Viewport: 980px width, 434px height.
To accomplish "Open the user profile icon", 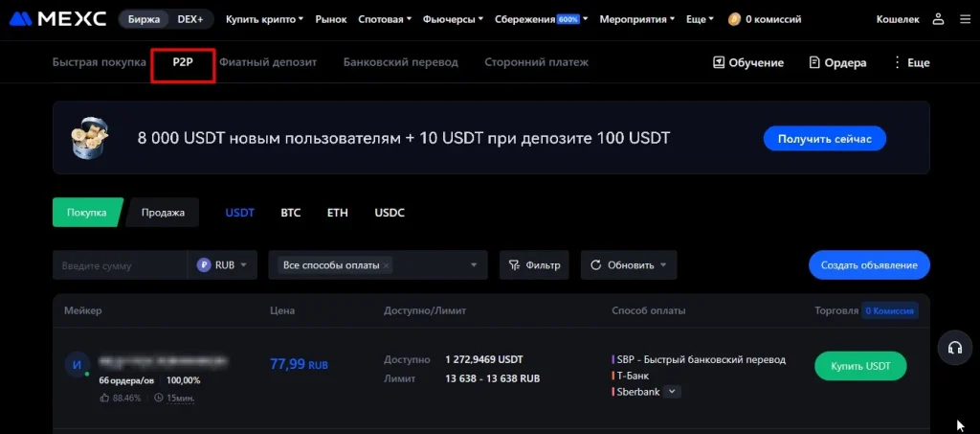I will [x=938, y=19].
